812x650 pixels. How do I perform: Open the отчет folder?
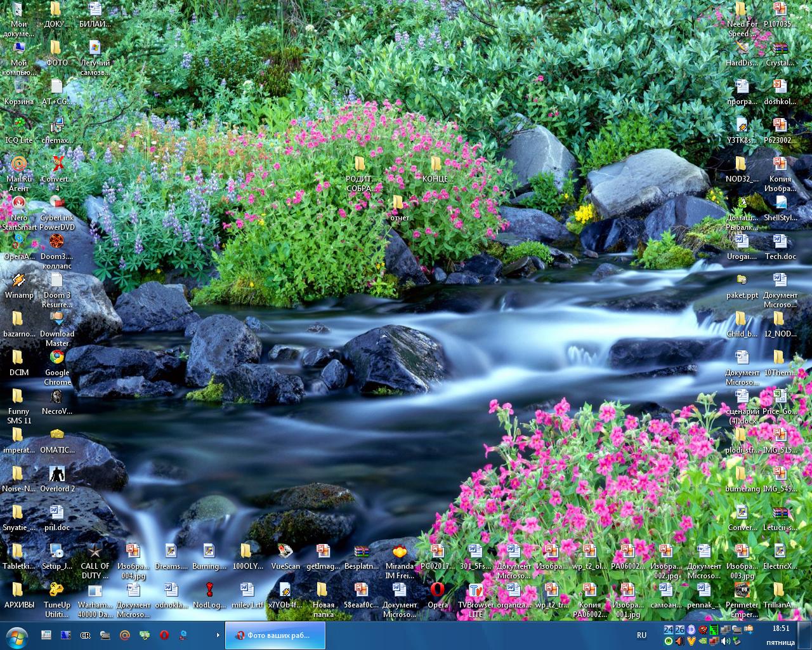click(x=398, y=208)
